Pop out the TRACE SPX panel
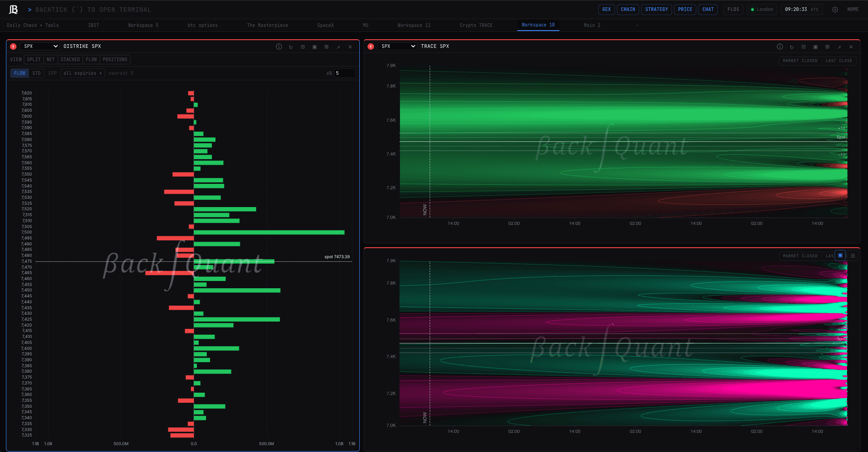This screenshot has height=452, width=868. 839,47
